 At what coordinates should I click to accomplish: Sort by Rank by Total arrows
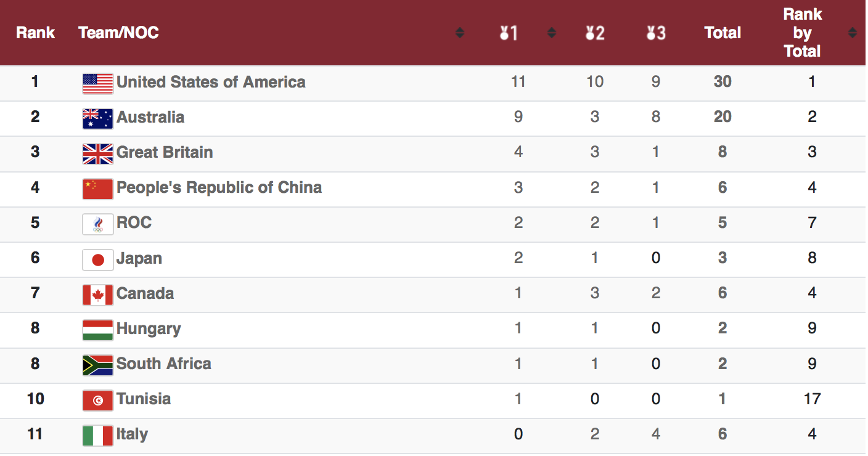click(853, 33)
